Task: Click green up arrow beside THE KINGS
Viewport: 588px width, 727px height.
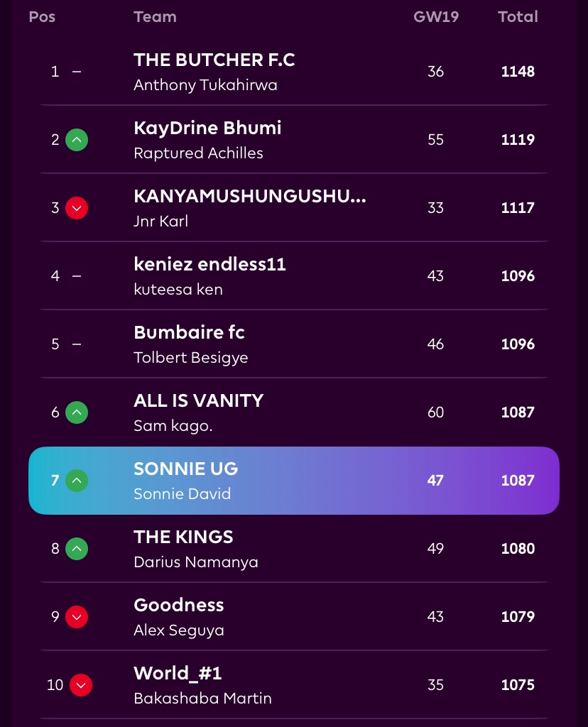Action: coord(77,549)
